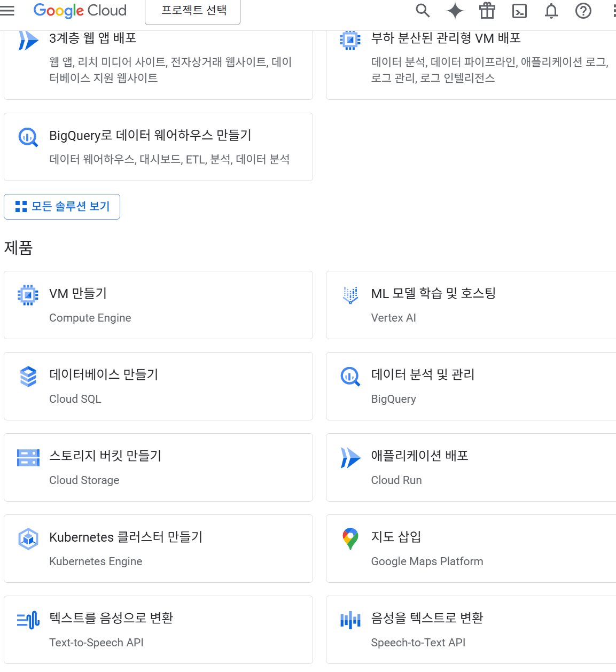Viewport: 616px width, 672px height.
Task: Click the 3계층 웹 앱 description text
Action: click(x=170, y=70)
